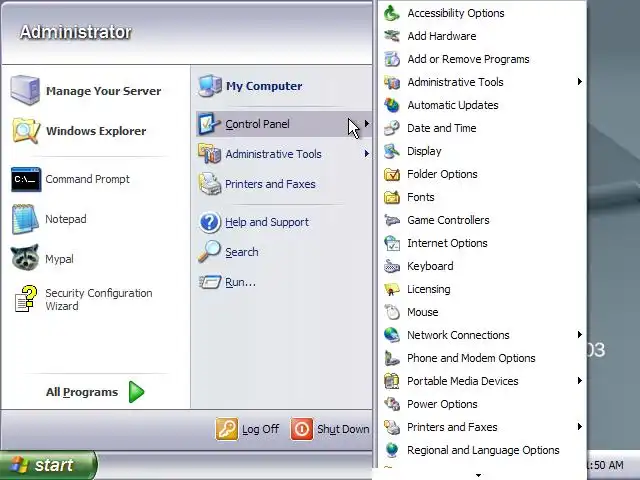
Task: Click Regional and Language Options globe icon
Action: [392, 450]
